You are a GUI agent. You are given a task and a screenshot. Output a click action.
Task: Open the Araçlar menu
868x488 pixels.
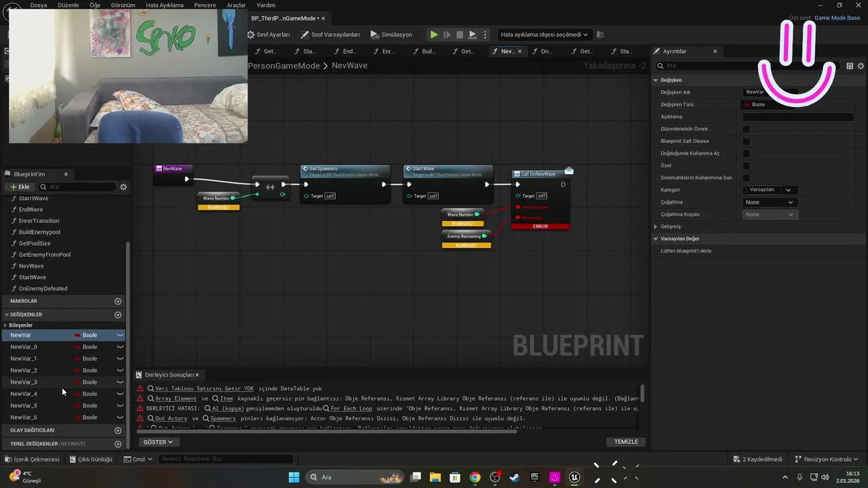tap(236, 5)
